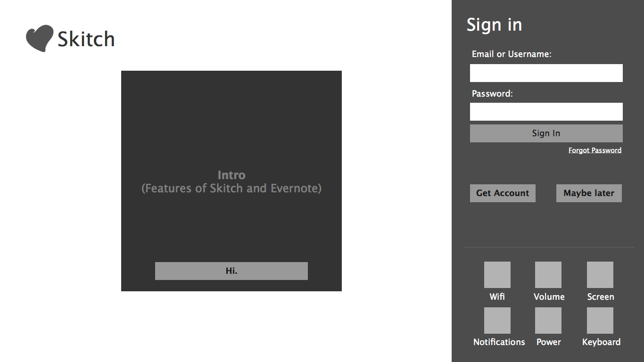Click the Hi. button in intro panel
Image resolution: width=644 pixels, height=362 pixels.
click(231, 271)
